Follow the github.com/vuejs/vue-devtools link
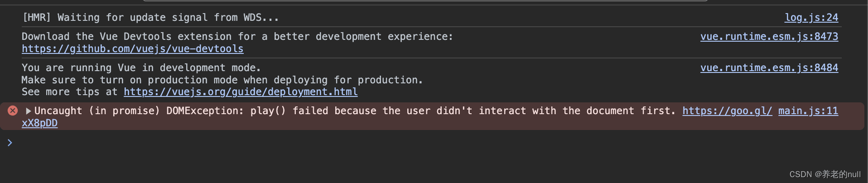The height and width of the screenshot is (183, 868). 133,49
